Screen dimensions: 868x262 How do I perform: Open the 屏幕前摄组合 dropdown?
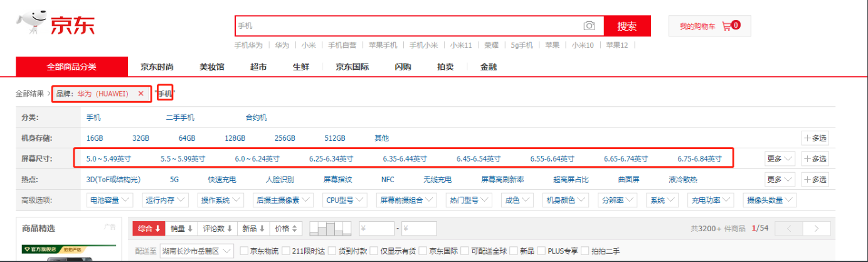click(408, 200)
